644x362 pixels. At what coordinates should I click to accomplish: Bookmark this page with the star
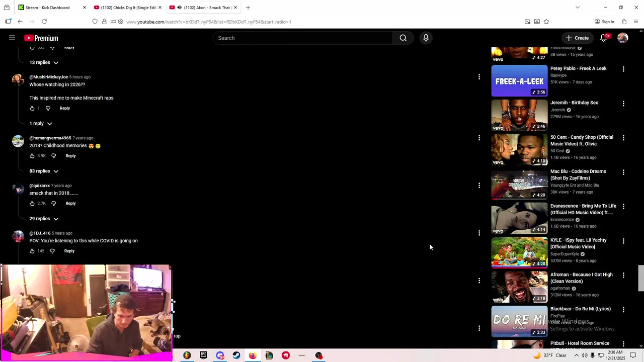(x=546, y=22)
